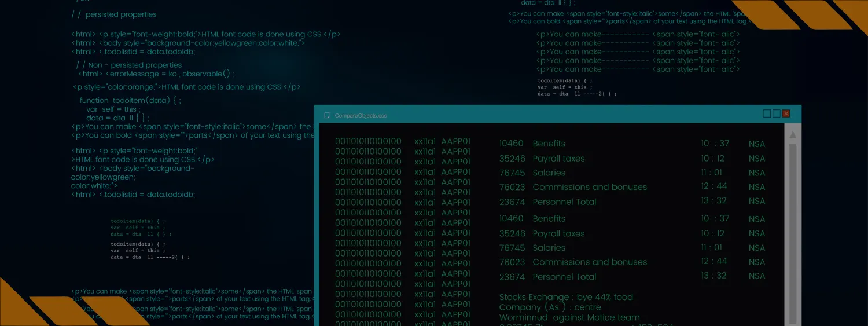Select the CompareObjects.css window title

[x=361, y=116]
